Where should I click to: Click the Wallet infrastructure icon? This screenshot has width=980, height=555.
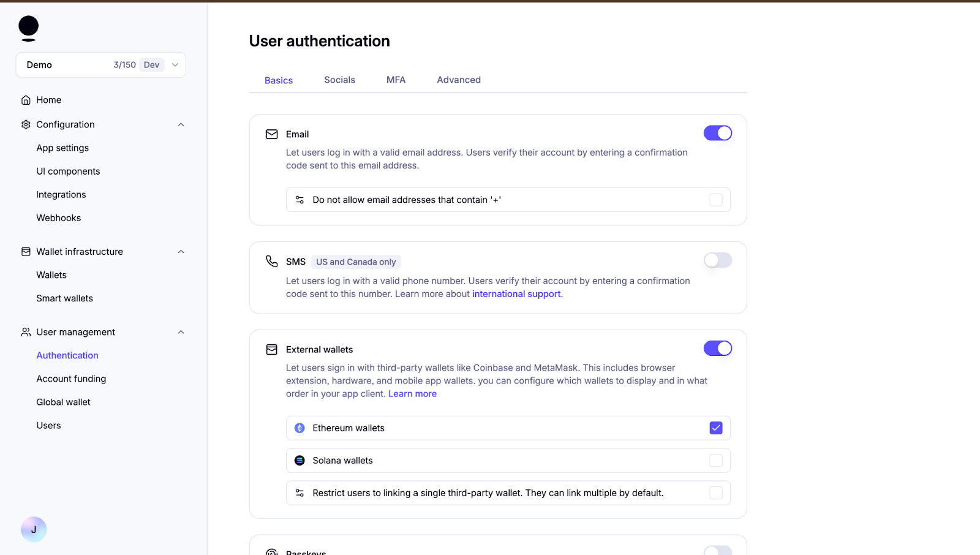coord(26,251)
